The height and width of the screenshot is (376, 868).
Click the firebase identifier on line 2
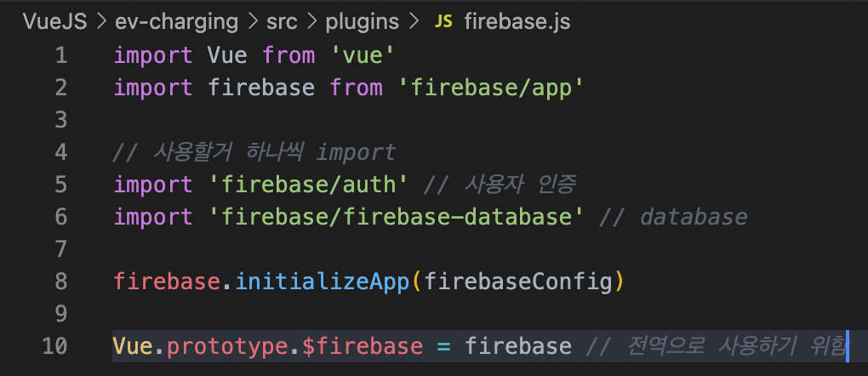(x=260, y=88)
